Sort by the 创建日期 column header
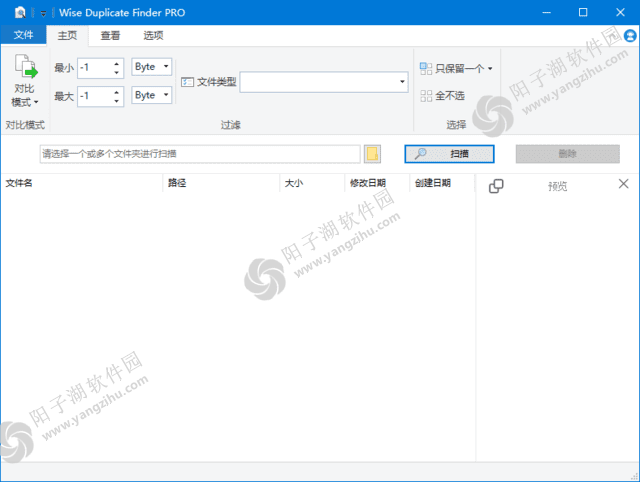640x482 pixels. pos(442,183)
